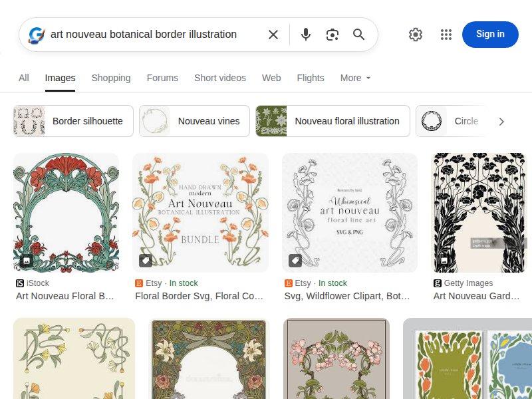Switch to the All results tab
This screenshot has width=532, height=399.
click(23, 78)
